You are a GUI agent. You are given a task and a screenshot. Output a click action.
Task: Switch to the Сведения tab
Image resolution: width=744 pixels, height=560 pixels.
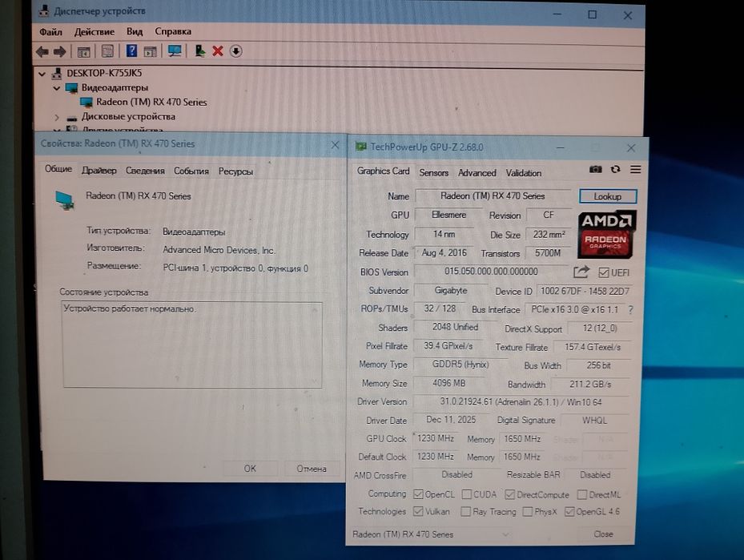click(145, 171)
